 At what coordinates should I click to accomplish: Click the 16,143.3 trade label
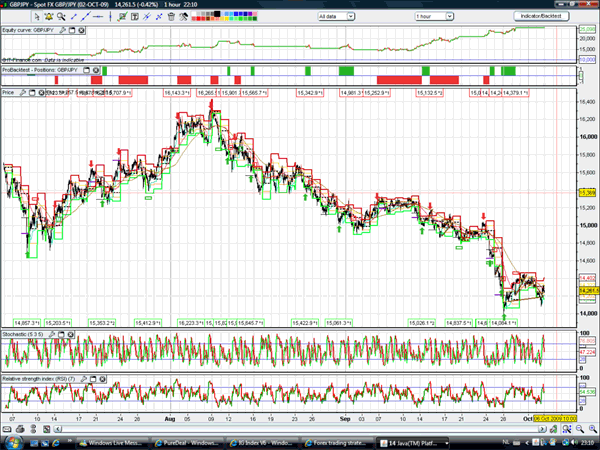[x=176, y=93]
